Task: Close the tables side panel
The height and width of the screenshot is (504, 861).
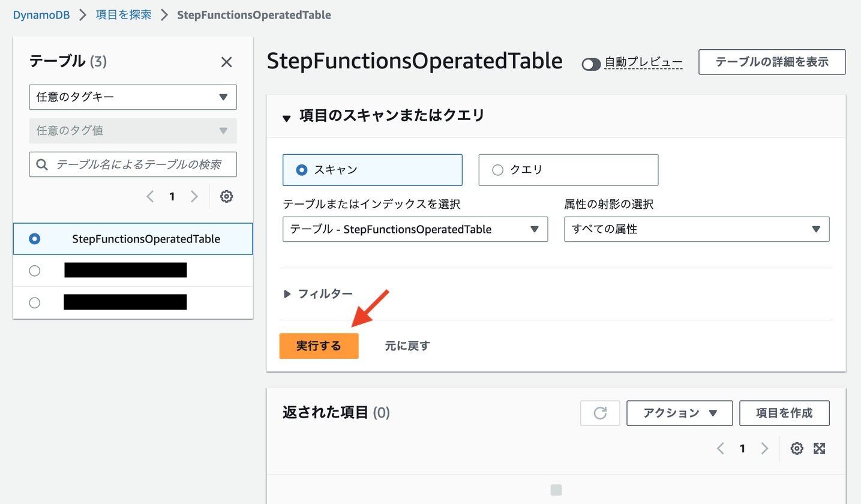Action: [226, 62]
